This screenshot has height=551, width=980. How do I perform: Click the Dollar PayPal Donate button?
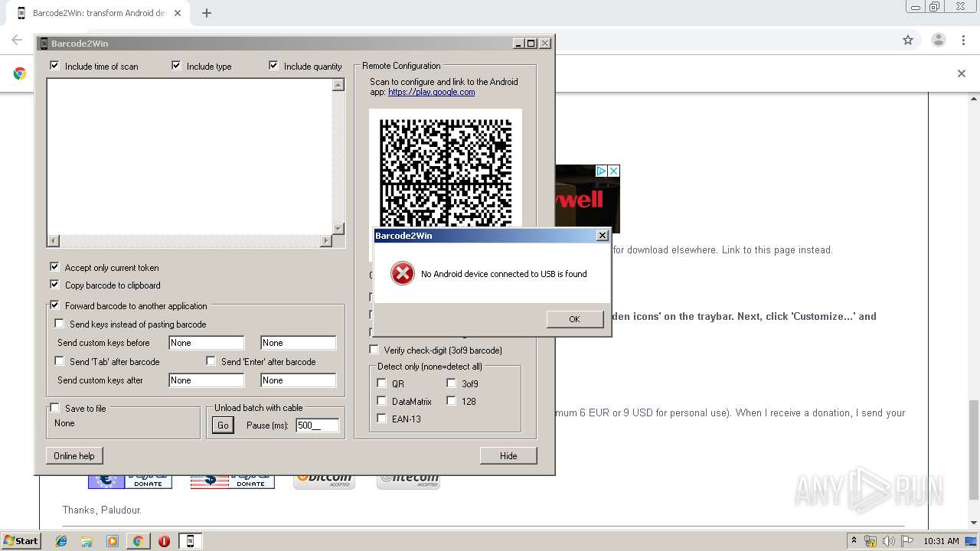click(233, 481)
